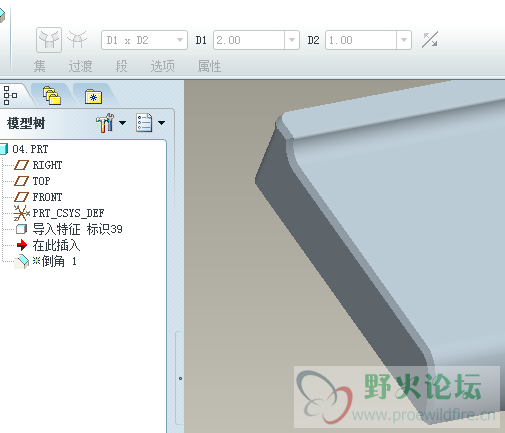Click the D1 value field showing 2.00

tap(249, 40)
